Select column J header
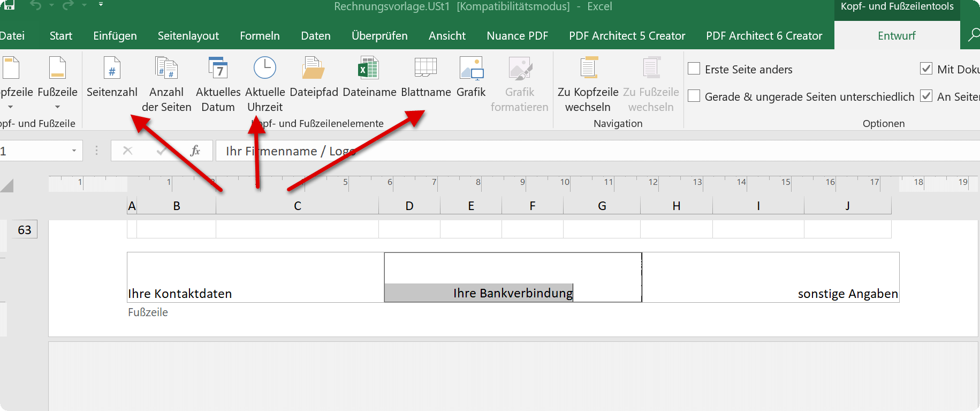The height and width of the screenshot is (411, 980). 848,206
